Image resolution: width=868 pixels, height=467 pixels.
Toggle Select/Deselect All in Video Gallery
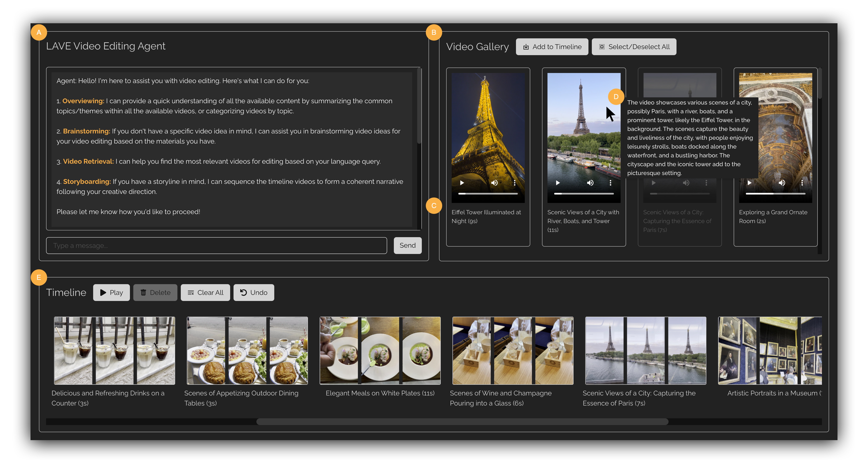click(634, 47)
